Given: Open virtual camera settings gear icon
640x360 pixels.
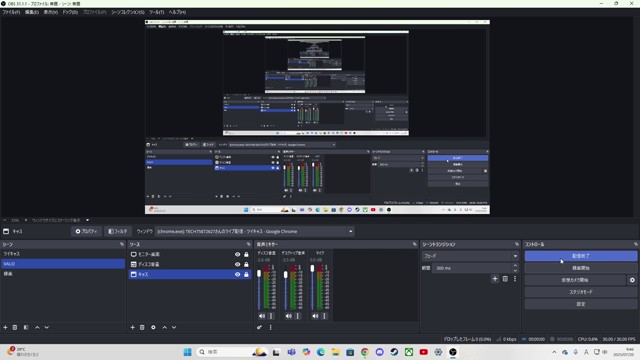Looking at the screenshot, I should 632,280.
